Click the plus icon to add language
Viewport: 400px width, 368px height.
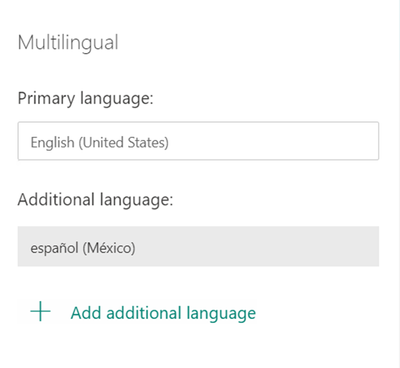click(x=40, y=311)
